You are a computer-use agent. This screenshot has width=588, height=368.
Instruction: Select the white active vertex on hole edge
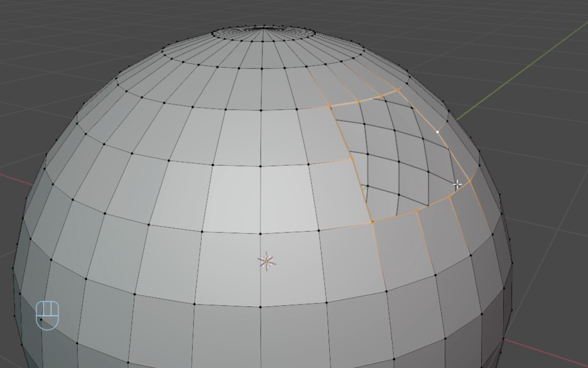(437, 132)
